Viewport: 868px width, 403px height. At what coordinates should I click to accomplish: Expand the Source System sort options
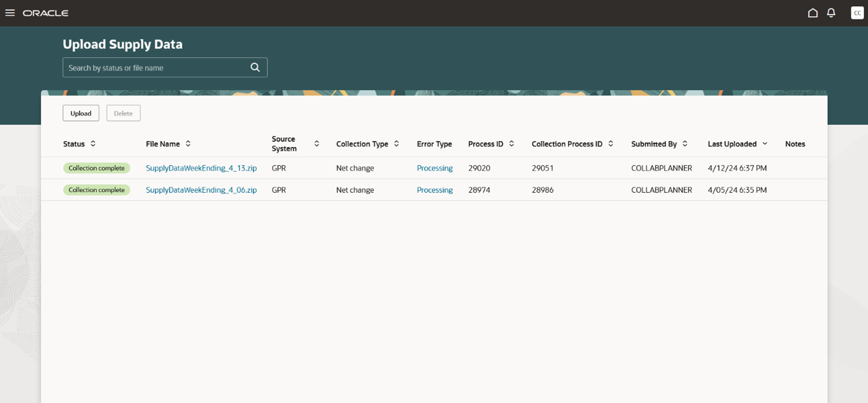click(x=317, y=144)
